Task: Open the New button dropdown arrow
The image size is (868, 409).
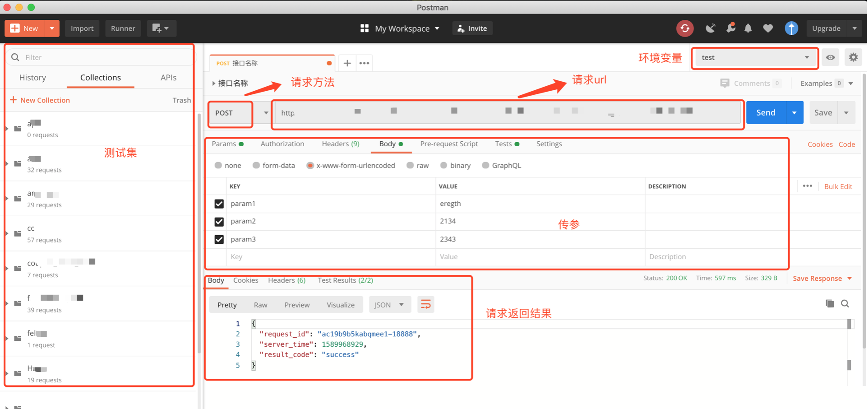Action: 52,28
